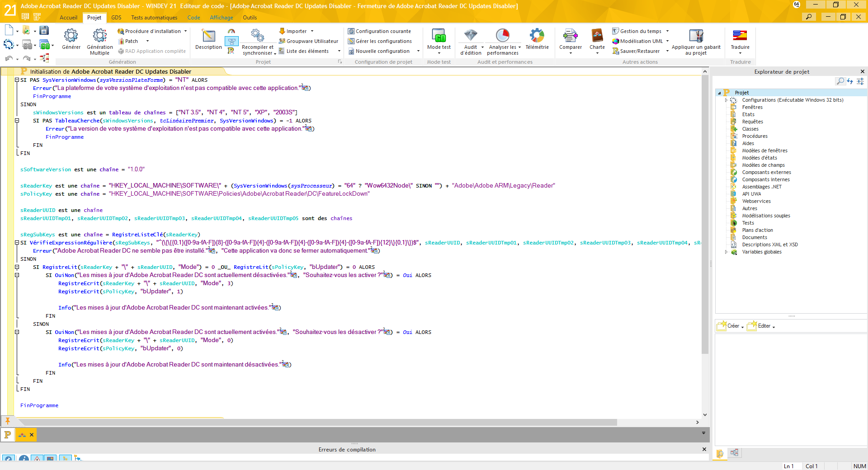
Task: Open the Outils ribbon tab
Action: click(250, 18)
